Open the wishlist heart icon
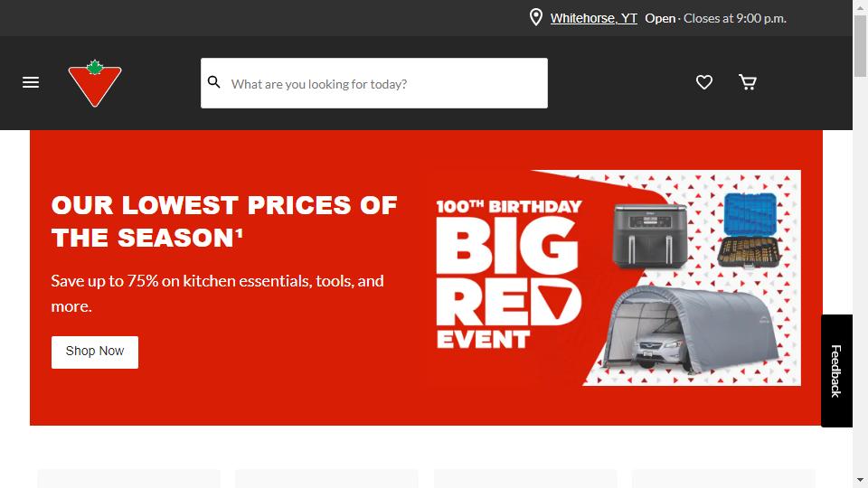The height and width of the screenshot is (488, 868). [x=704, y=82]
